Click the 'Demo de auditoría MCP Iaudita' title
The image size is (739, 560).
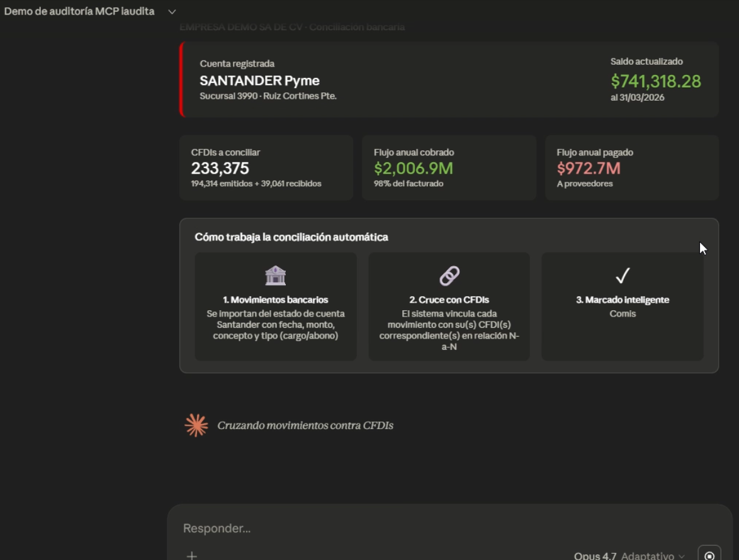(x=79, y=11)
